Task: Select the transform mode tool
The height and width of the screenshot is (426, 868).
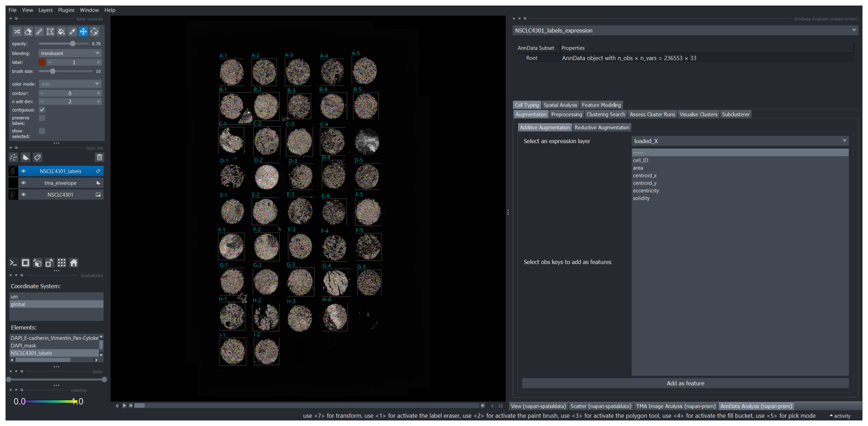Action: [95, 31]
